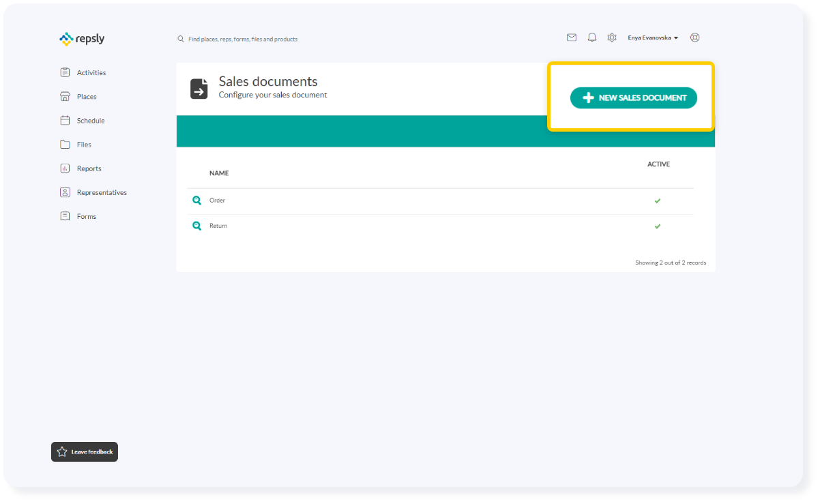Click the Schedule calendar icon

click(x=65, y=120)
